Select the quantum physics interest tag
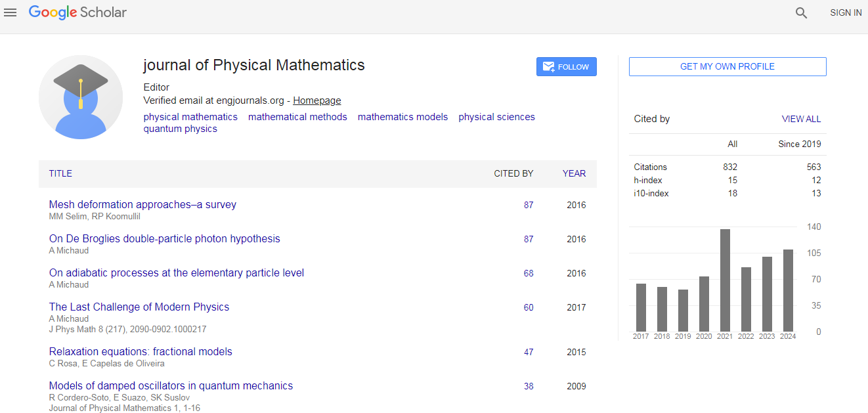 [180, 129]
